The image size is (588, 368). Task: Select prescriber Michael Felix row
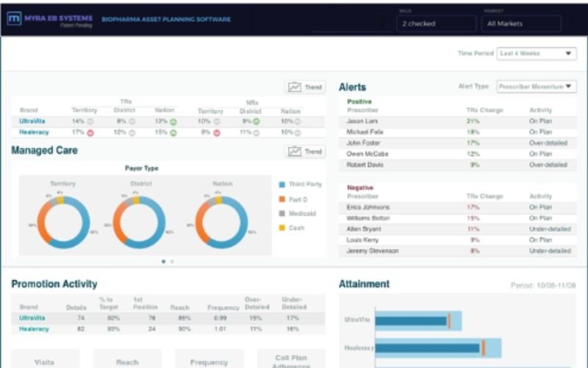pos(458,132)
